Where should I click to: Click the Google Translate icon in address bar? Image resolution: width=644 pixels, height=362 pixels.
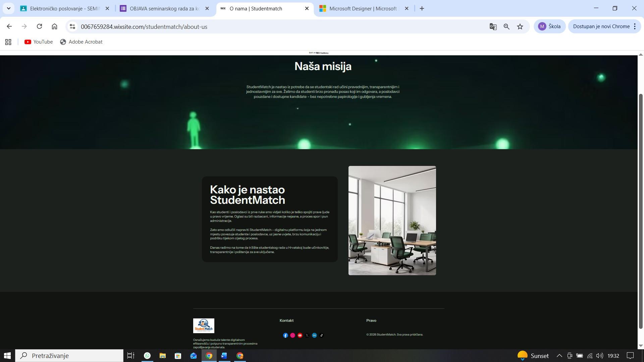coord(493,26)
